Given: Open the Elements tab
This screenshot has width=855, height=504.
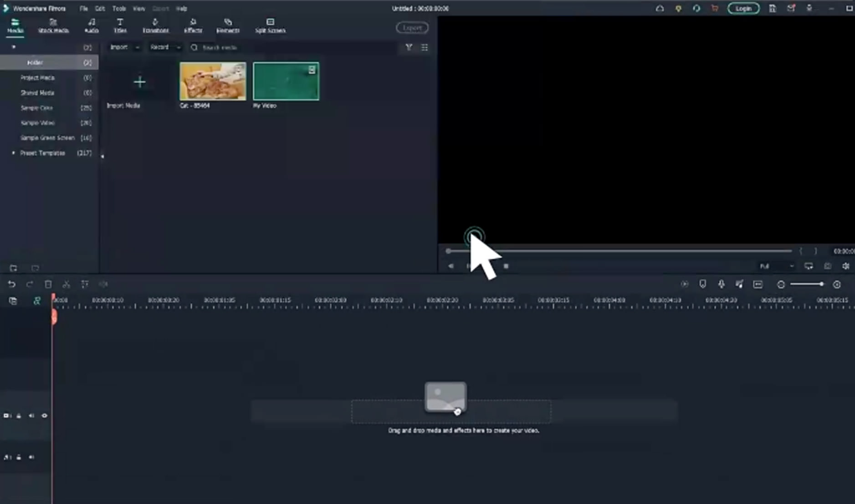Looking at the screenshot, I should pyautogui.click(x=228, y=25).
